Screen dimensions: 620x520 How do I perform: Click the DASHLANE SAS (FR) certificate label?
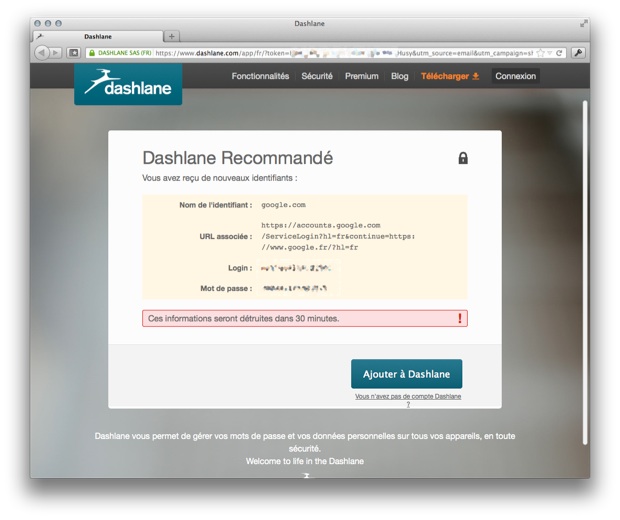click(125, 53)
